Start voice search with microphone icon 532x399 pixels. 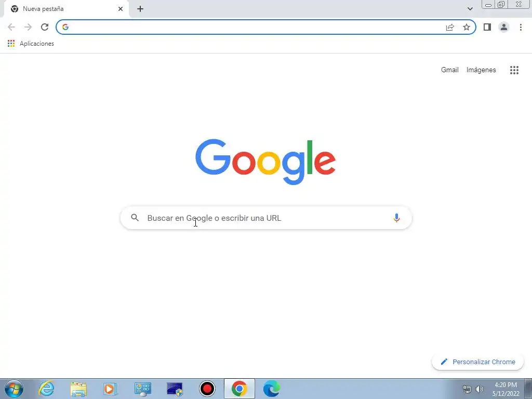point(396,218)
